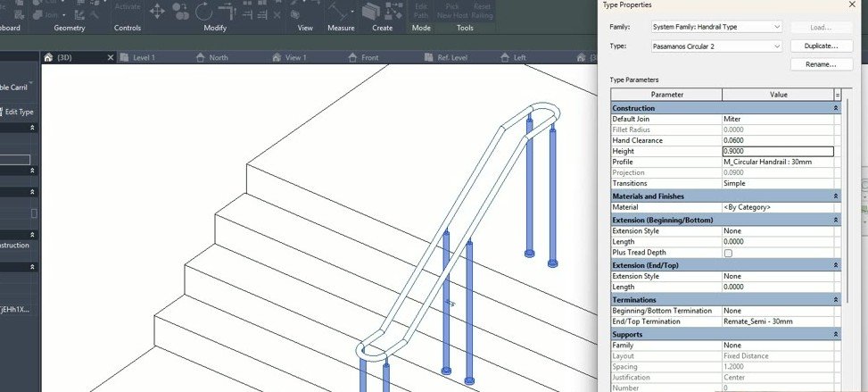Click the Edit Path button
The height and width of the screenshot is (392, 868).
421,11
